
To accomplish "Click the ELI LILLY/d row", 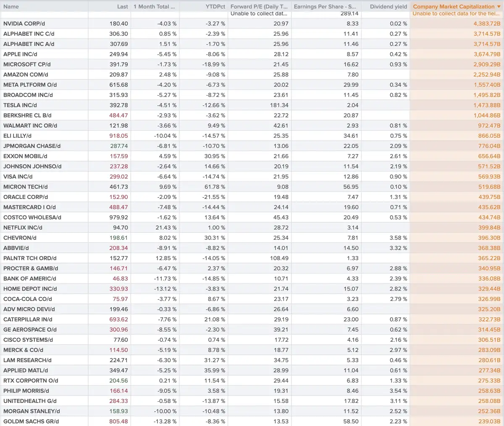I will click(x=252, y=136).
